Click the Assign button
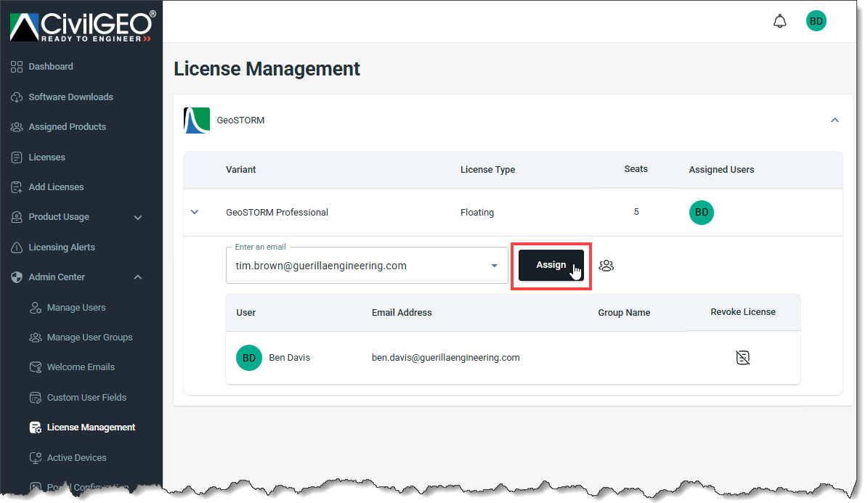 coord(551,265)
